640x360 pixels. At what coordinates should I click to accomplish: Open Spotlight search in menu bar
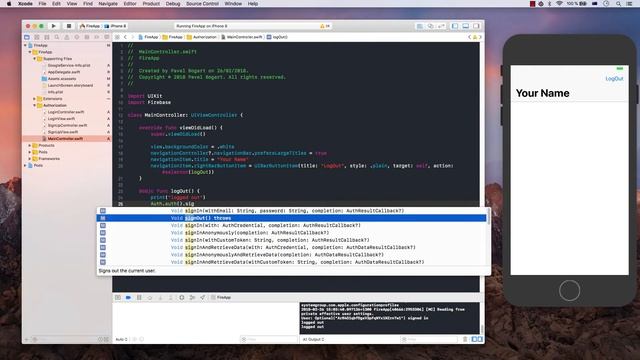pyautogui.click(x=619, y=4)
